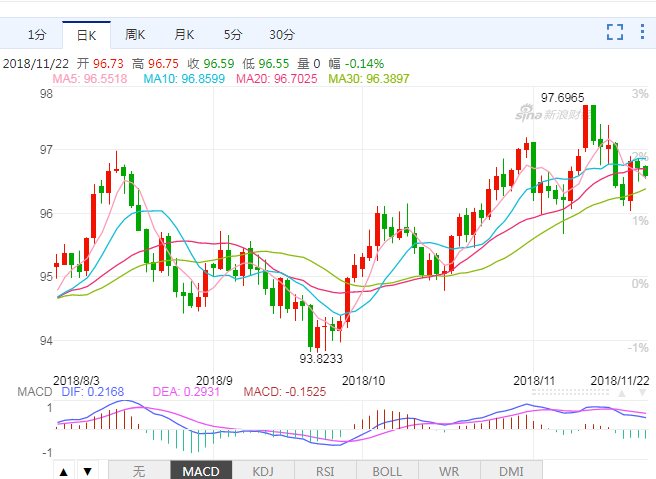Open the 月K monthly candlestick tab
The height and width of the screenshot is (479, 656).
(183, 35)
